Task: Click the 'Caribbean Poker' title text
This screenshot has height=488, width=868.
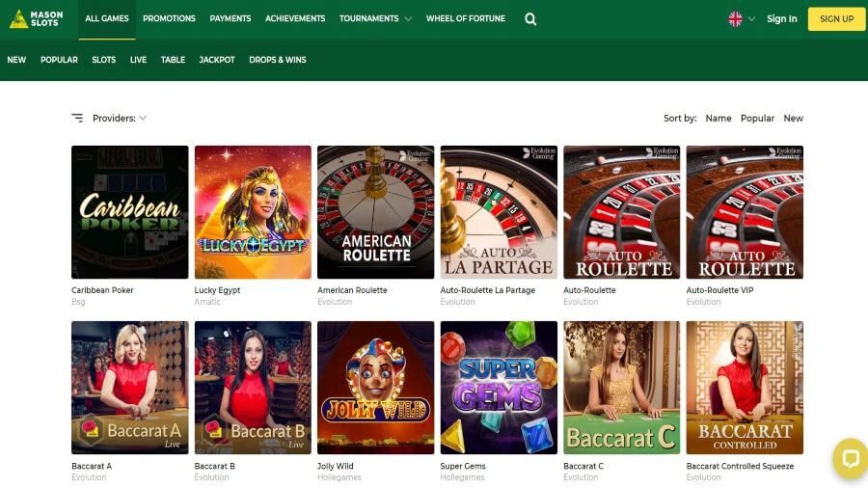Action: pyautogui.click(x=102, y=290)
